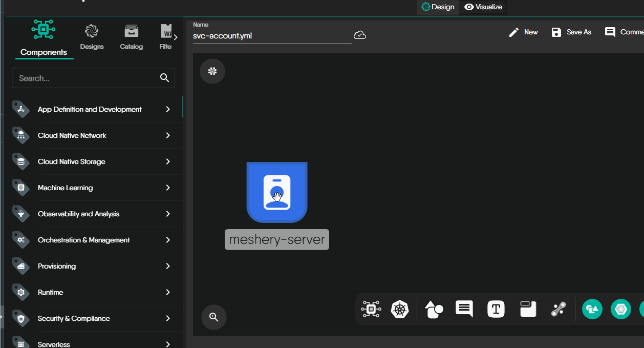Select the edge connector tool icon
Viewport: 644px width, 348px height.
tap(558, 309)
